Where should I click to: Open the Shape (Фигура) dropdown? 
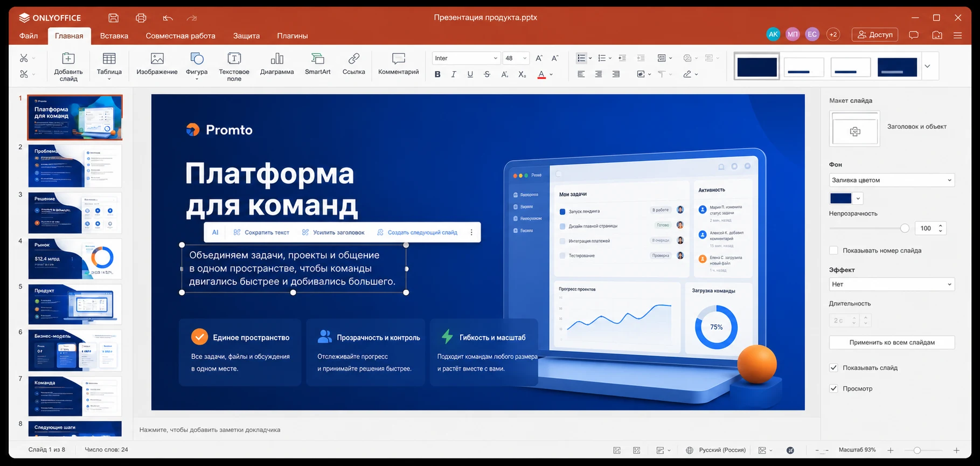(x=197, y=67)
